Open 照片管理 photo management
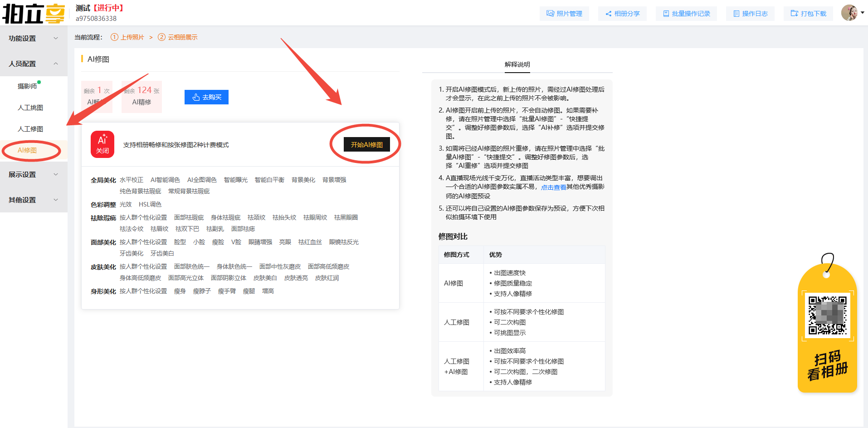This screenshot has height=428, width=868. pos(564,14)
